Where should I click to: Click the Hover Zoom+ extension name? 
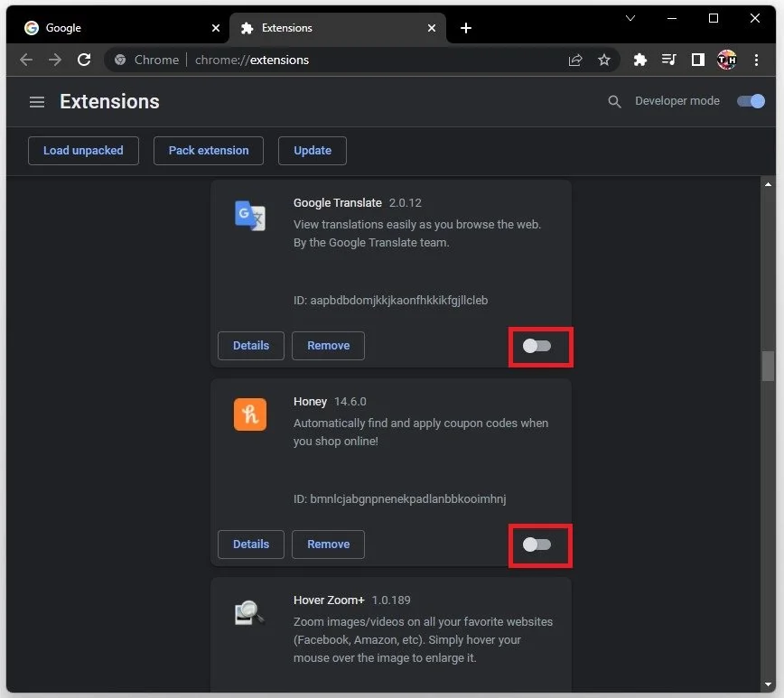pos(329,600)
